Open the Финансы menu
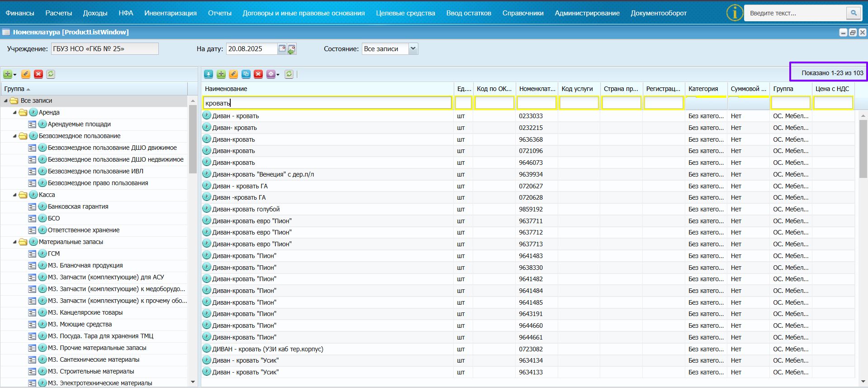Image resolution: width=868 pixels, height=388 pixels. 20,13
